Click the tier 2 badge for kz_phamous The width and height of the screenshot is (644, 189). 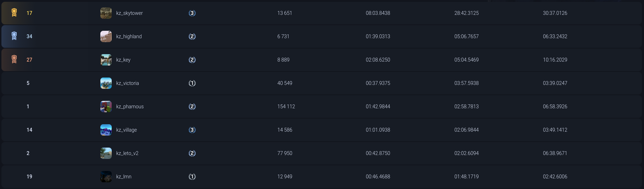click(192, 107)
